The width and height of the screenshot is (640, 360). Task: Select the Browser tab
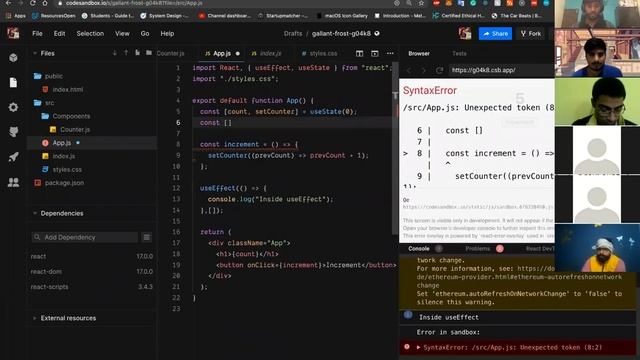(x=419, y=53)
